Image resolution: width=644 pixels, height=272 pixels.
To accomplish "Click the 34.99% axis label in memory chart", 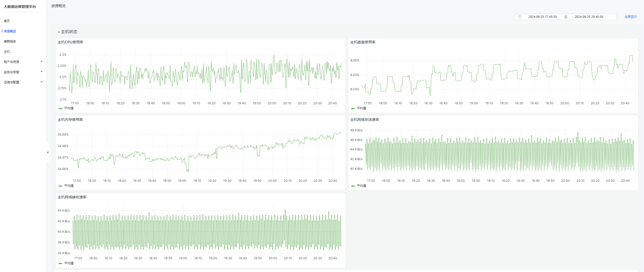I will pyautogui.click(x=63, y=135).
